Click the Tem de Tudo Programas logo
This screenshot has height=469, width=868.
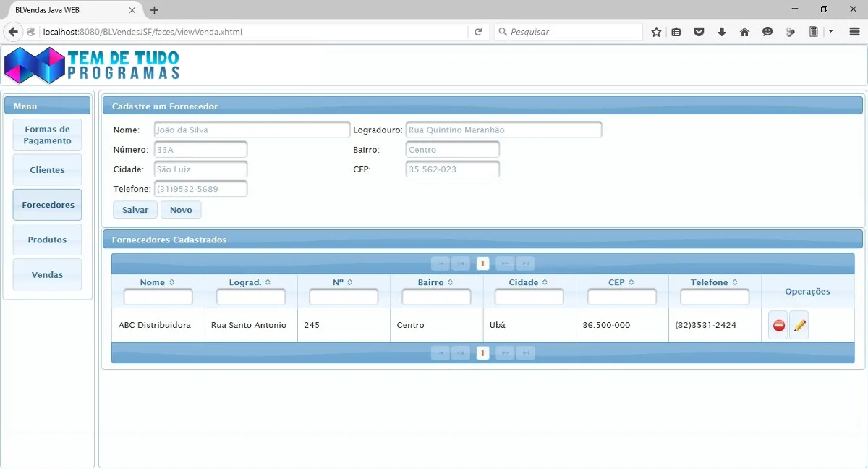[92, 65]
